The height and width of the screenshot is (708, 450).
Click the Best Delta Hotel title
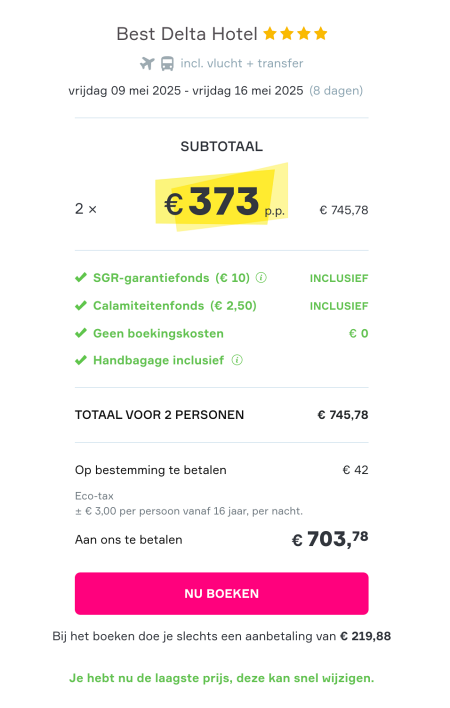coord(187,34)
